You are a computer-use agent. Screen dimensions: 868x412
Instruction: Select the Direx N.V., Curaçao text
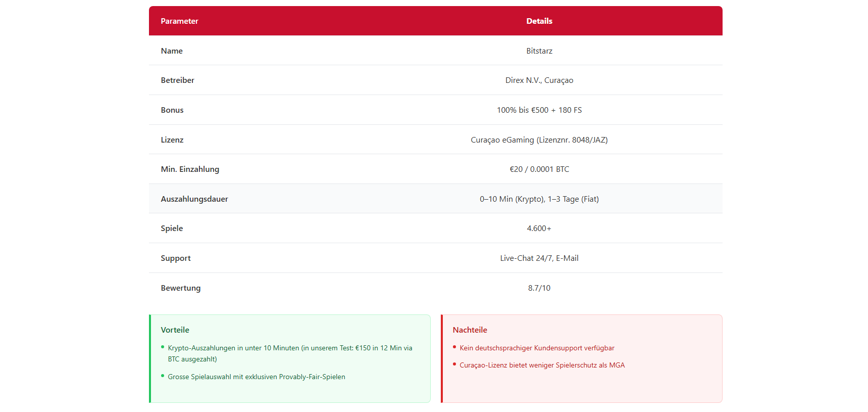click(539, 80)
